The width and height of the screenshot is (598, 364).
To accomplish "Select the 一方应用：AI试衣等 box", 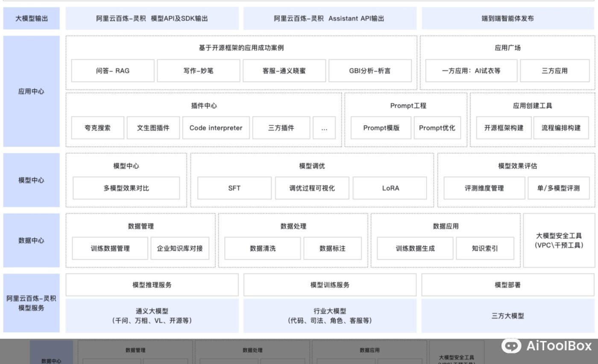I will click(x=471, y=71).
